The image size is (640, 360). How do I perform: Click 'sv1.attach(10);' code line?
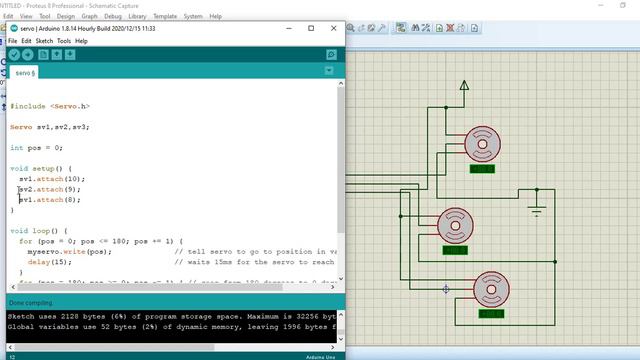coord(52,179)
